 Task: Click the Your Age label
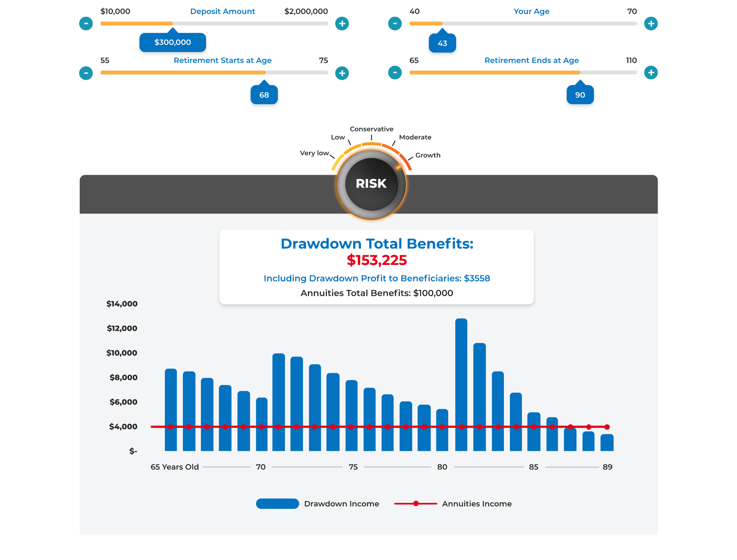tap(532, 11)
